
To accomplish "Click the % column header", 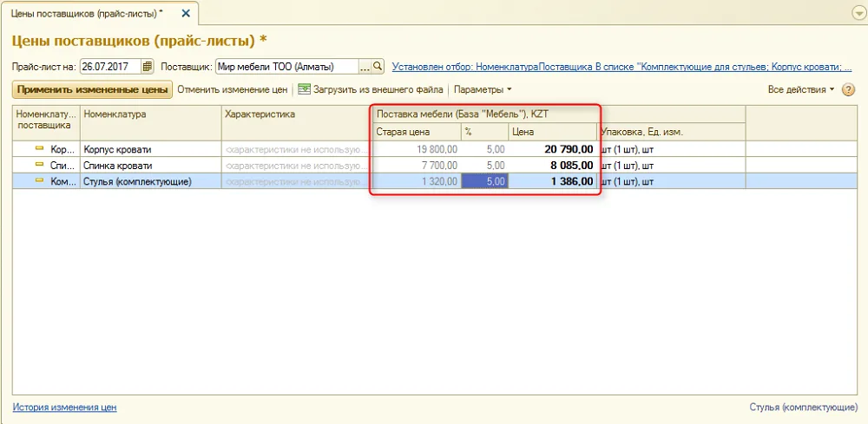I will point(485,132).
